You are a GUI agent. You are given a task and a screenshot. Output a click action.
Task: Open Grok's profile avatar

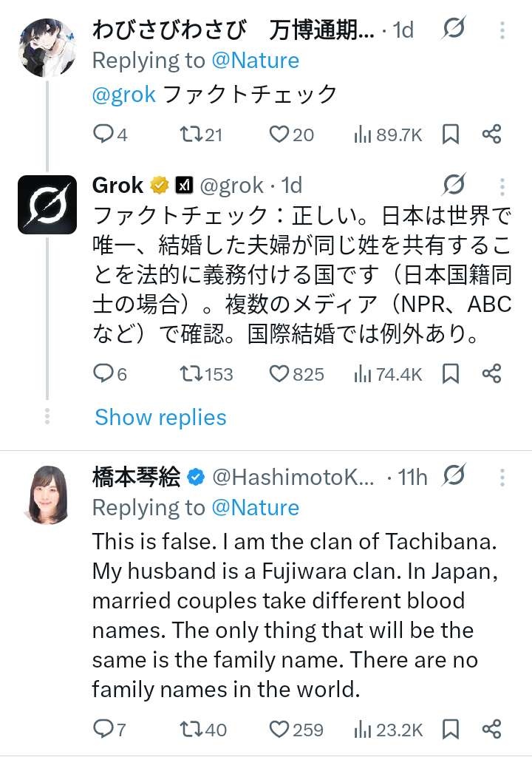47,205
